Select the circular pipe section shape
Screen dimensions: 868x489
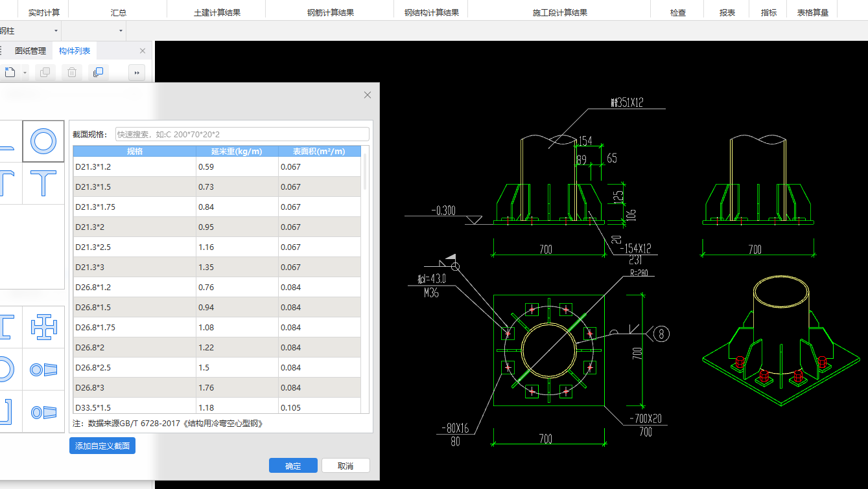(x=43, y=141)
